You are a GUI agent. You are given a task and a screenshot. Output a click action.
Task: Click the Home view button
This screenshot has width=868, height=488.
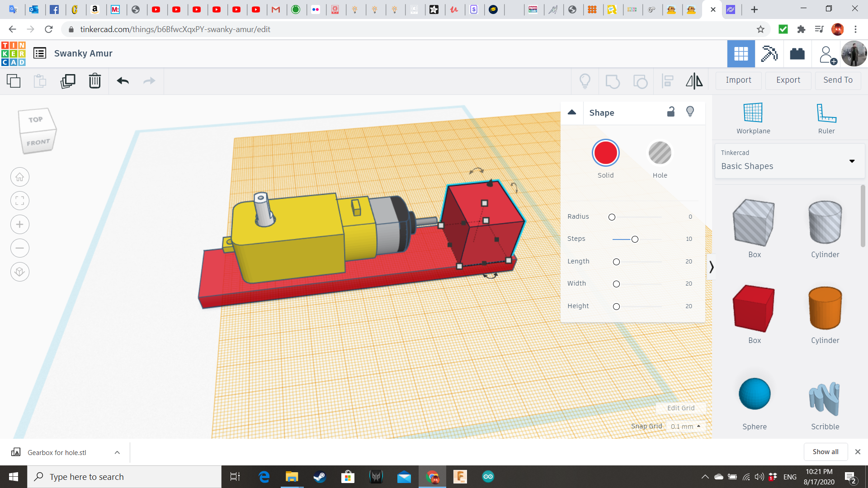pos(20,177)
